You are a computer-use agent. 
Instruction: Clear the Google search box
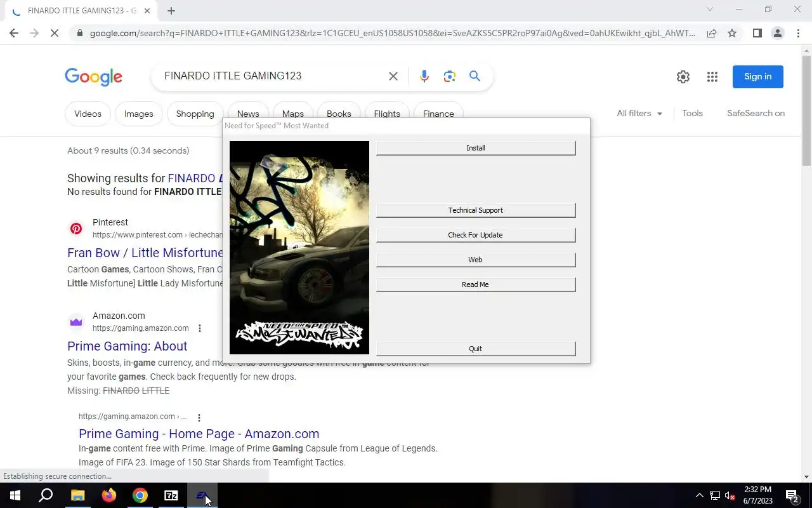point(393,76)
